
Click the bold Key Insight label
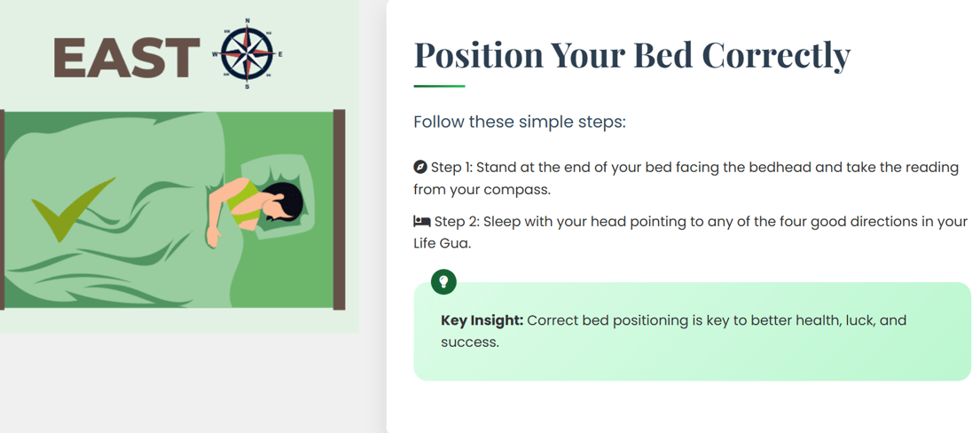[482, 320]
